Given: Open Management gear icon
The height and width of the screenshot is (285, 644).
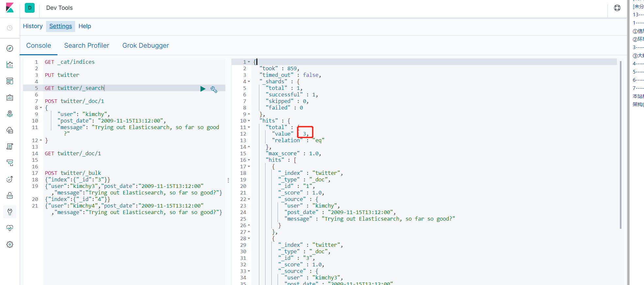Looking at the screenshot, I should [x=10, y=244].
